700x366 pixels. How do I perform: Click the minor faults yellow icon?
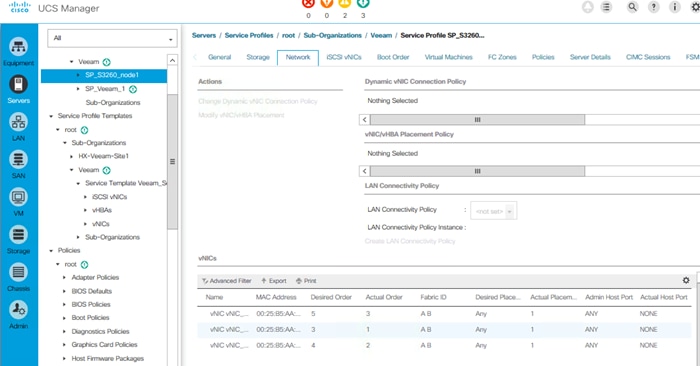click(x=345, y=4)
